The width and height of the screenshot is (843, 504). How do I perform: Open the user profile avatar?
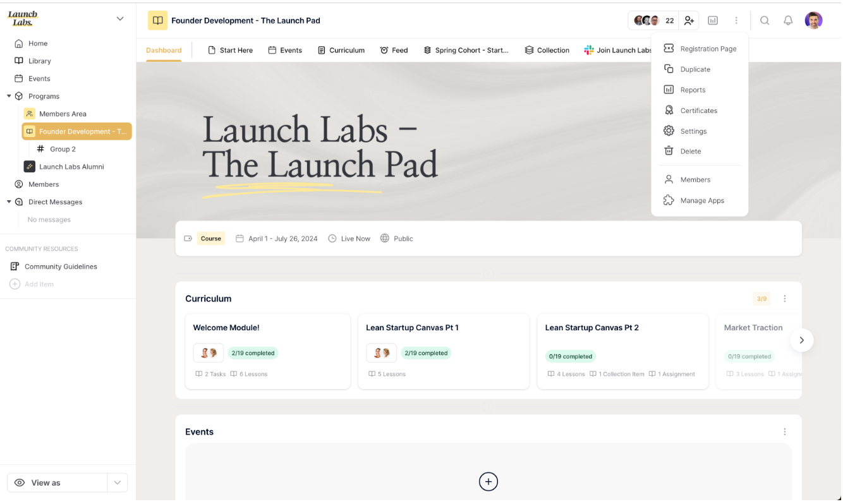pos(813,20)
